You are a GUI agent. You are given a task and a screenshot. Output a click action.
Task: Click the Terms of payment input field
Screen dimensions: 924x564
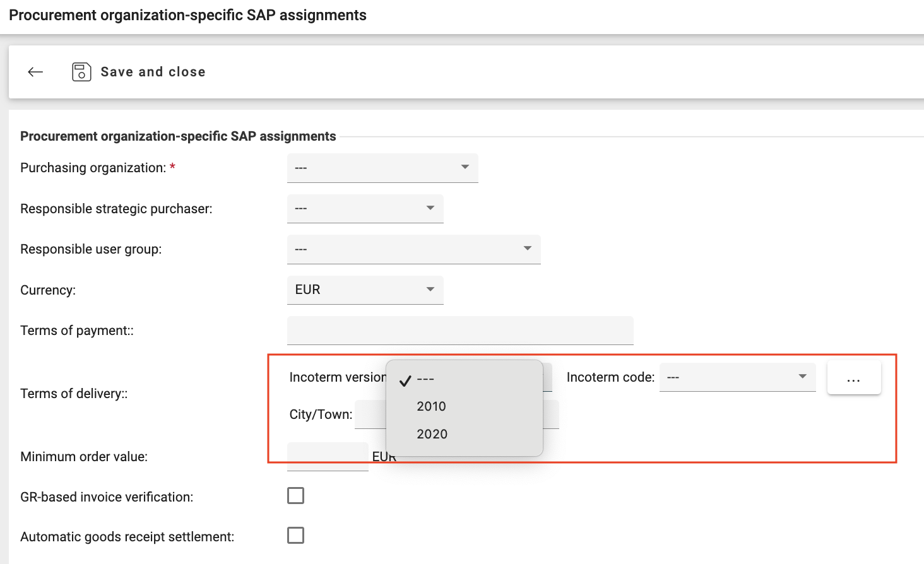pos(459,331)
